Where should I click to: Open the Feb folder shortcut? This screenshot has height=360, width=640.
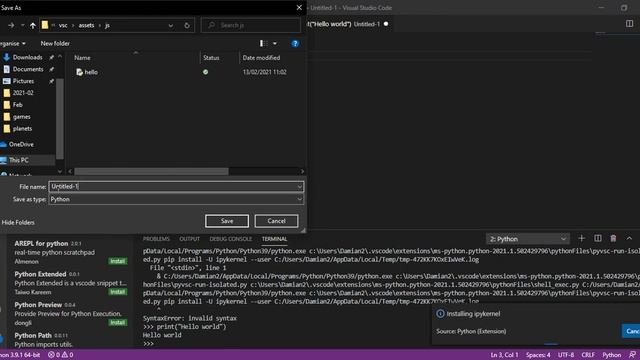18,105
